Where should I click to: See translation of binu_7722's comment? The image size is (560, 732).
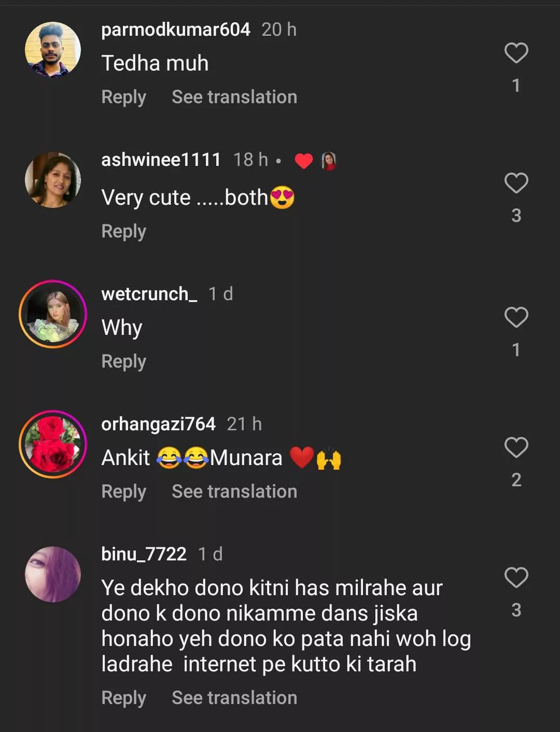pos(234,698)
